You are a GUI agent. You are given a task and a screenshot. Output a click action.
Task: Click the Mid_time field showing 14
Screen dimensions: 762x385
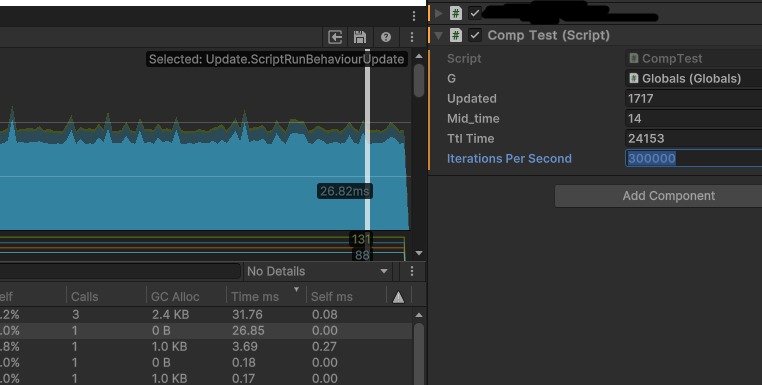pyautogui.click(x=693, y=119)
